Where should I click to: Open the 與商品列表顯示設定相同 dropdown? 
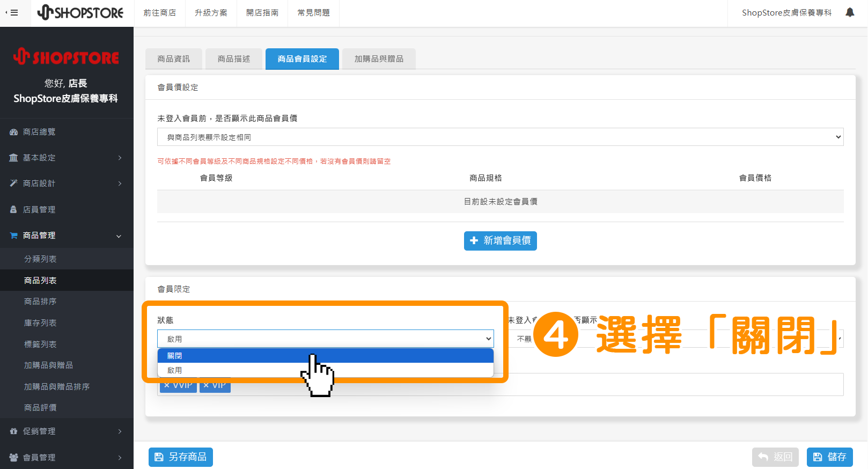click(500, 137)
